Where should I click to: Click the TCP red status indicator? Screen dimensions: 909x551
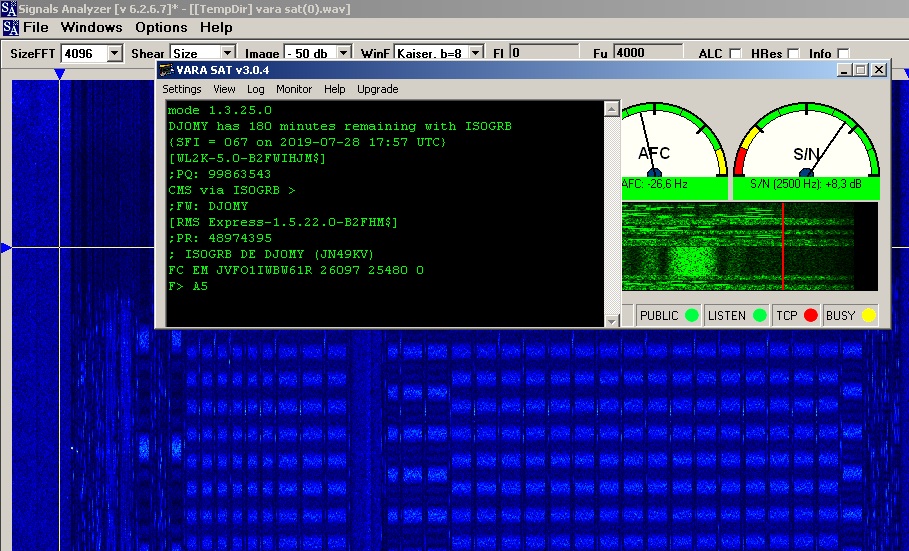[x=811, y=316]
